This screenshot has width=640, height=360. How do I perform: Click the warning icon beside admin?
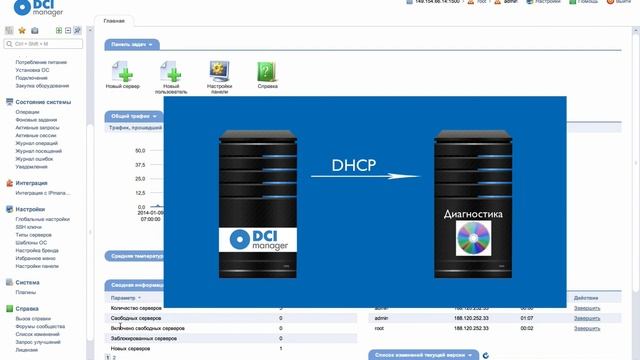[498, 2]
